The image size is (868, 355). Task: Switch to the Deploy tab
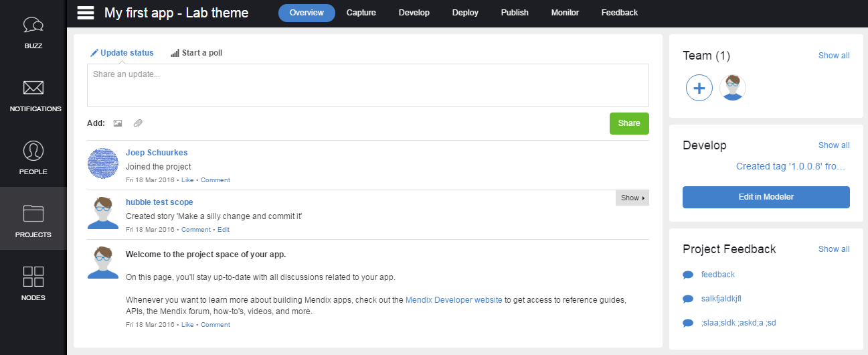[x=465, y=13]
